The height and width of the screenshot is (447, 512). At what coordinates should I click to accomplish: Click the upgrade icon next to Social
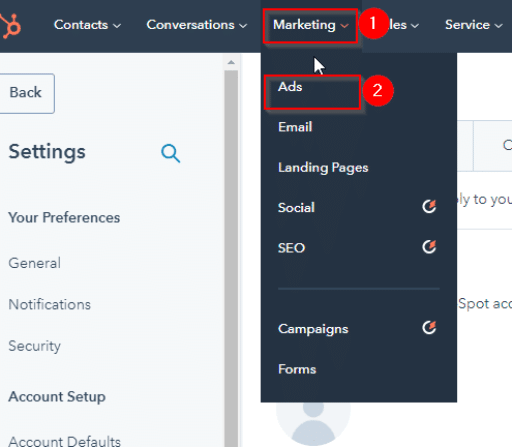click(x=429, y=206)
